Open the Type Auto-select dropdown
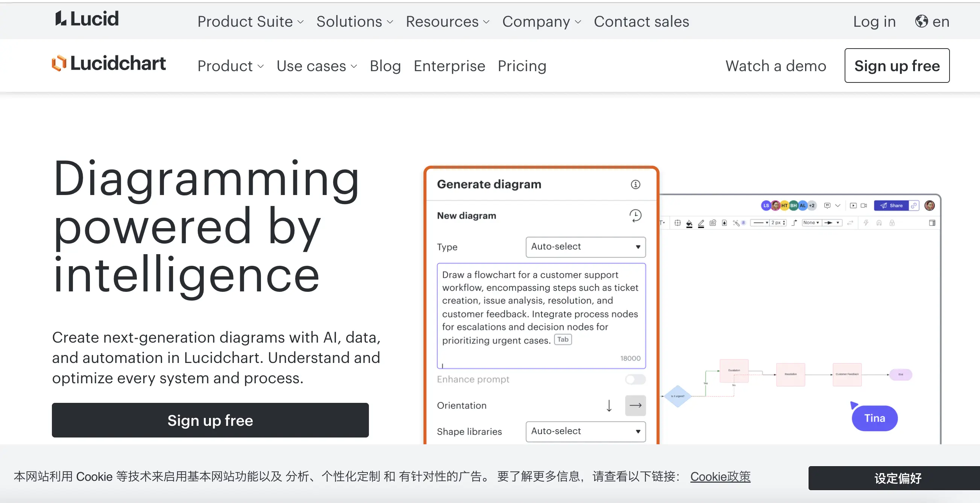 (x=585, y=247)
